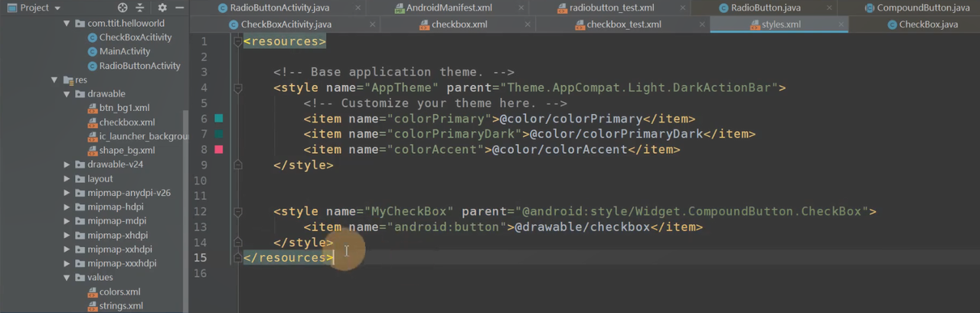Open Project panel settings gear
Screen dimensions: 980x313
coord(162,8)
